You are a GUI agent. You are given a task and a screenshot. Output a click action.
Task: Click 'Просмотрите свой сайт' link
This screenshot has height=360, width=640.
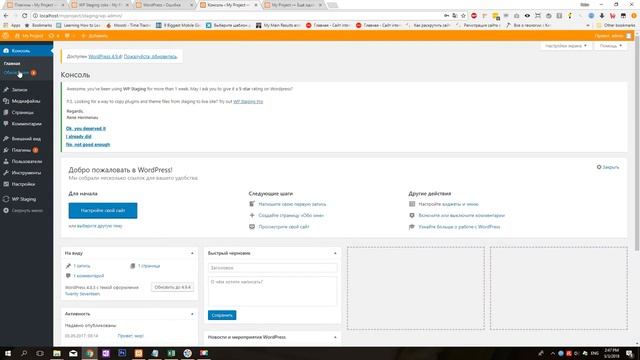point(284,227)
